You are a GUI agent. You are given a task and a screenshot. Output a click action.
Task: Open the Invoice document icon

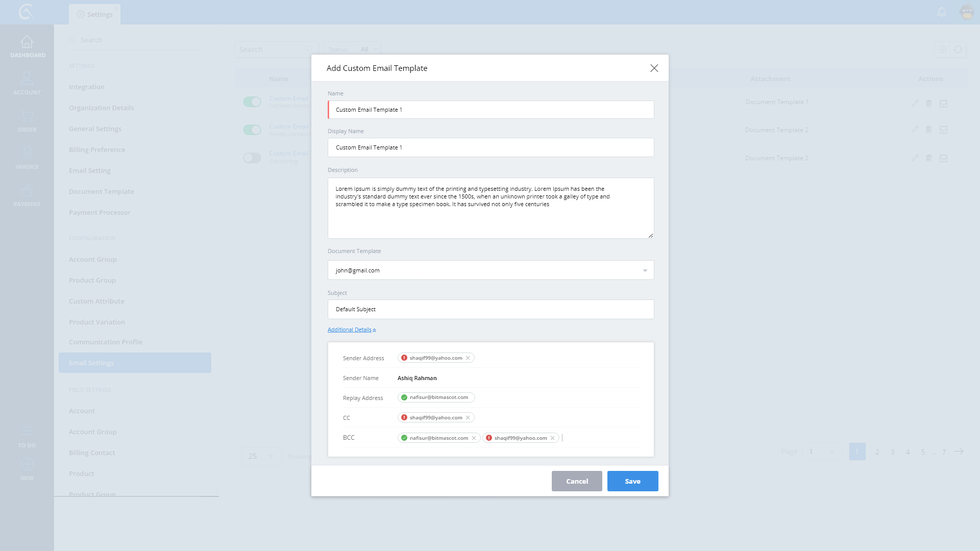[27, 153]
